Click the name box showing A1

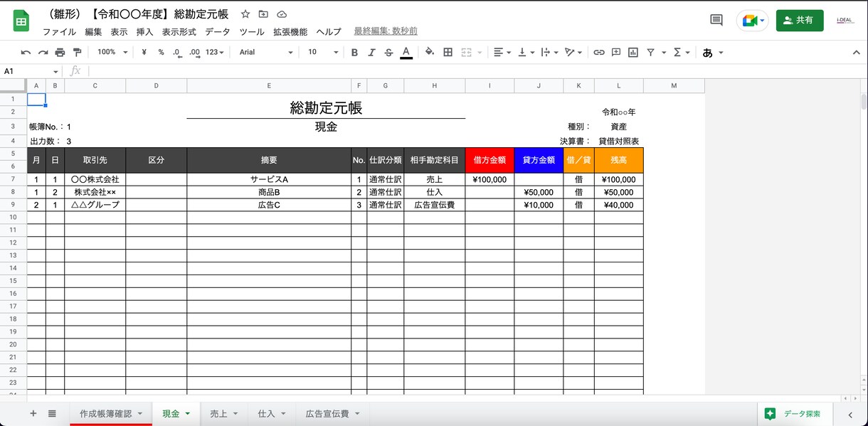[31, 71]
